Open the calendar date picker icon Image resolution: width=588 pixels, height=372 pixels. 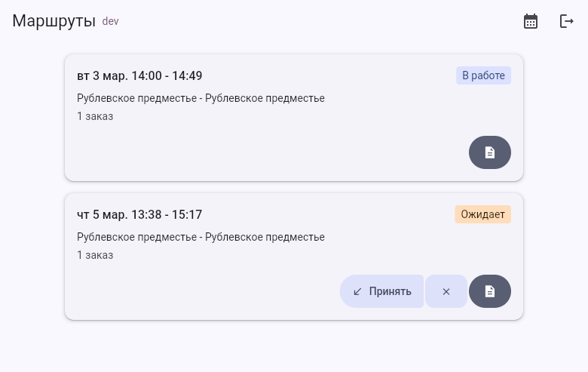(x=531, y=21)
